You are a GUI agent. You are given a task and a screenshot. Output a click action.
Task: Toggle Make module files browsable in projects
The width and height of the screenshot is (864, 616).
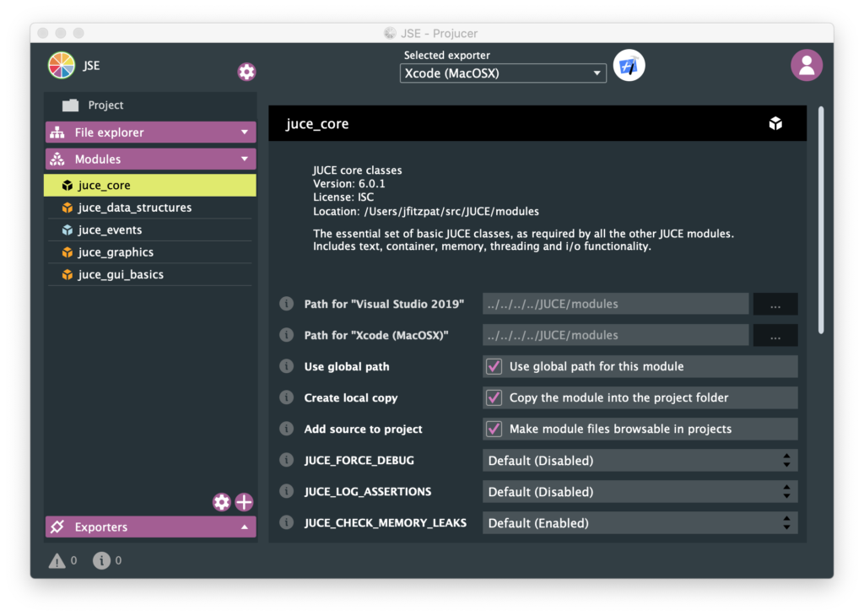click(x=494, y=430)
